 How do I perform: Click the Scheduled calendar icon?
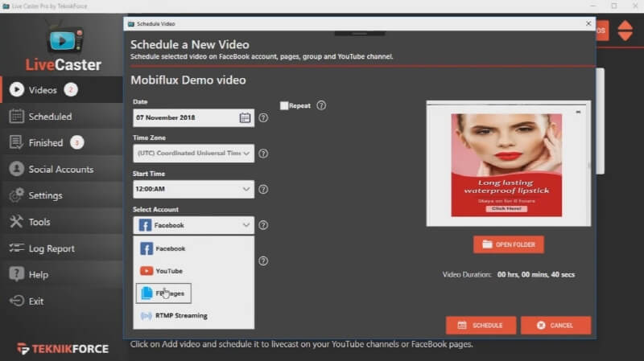coord(16,117)
